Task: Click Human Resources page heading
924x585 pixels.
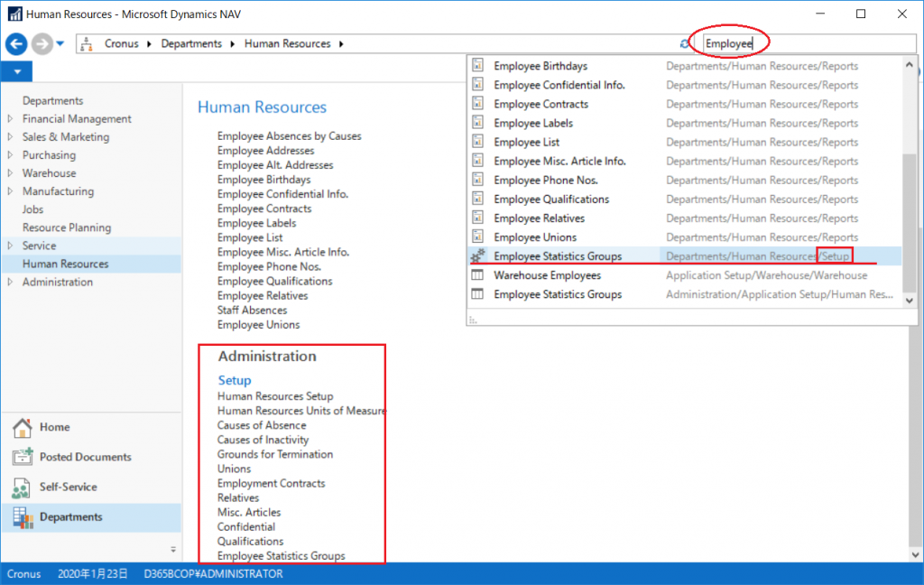Action: (262, 107)
